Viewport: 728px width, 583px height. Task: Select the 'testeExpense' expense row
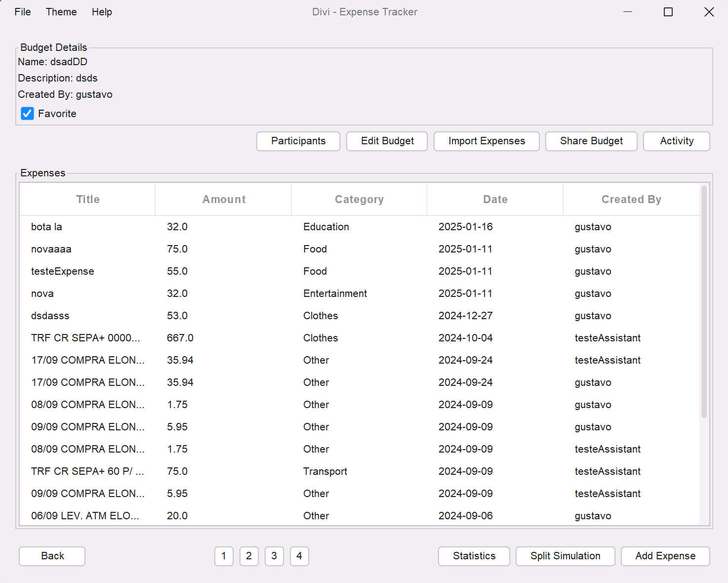tap(360, 271)
